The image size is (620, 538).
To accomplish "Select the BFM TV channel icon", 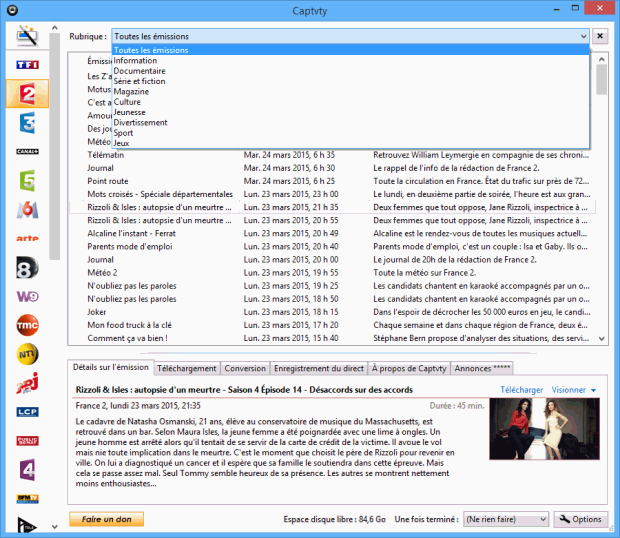I will (x=27, y=499).
